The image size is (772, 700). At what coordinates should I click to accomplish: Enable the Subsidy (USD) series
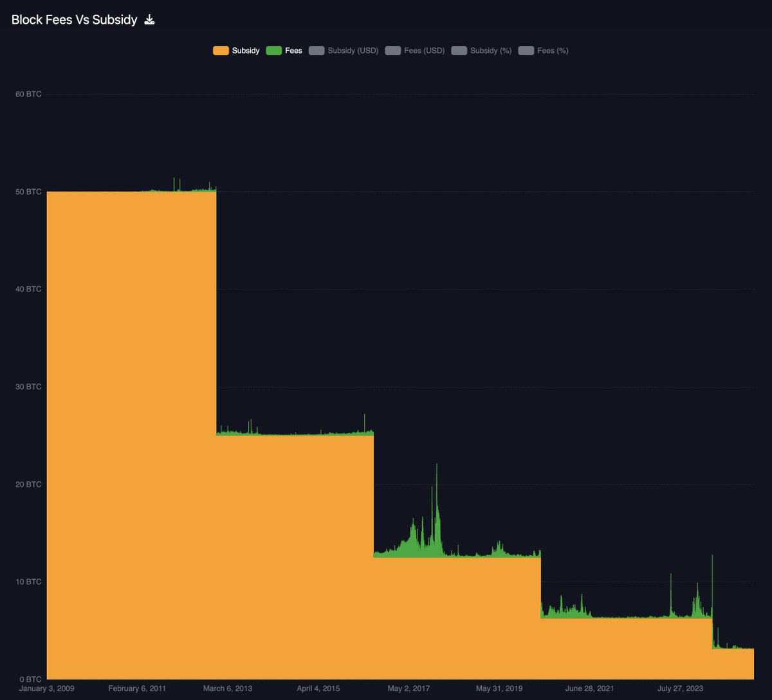344,50
